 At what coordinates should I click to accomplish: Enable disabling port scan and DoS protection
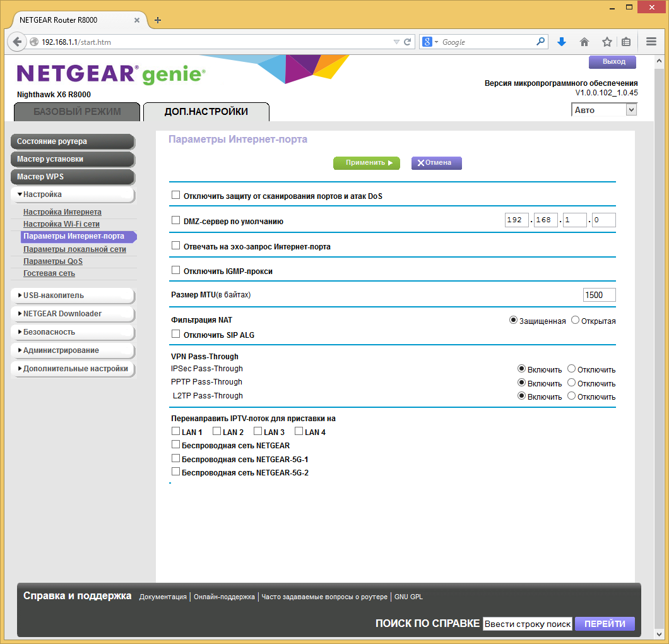click(175, 195)
